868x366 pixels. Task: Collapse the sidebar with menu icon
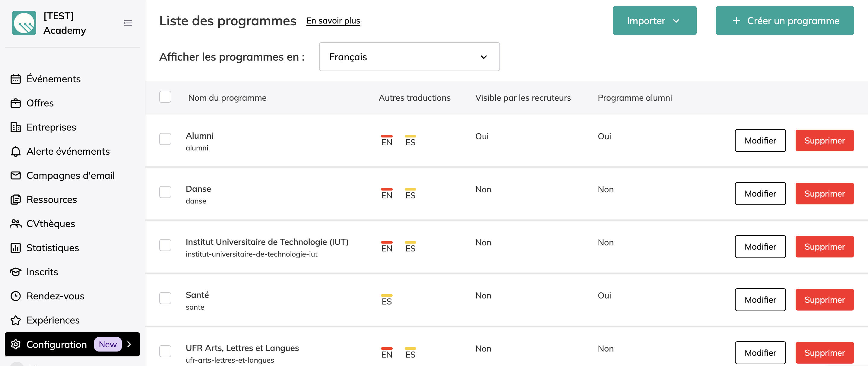128,23
